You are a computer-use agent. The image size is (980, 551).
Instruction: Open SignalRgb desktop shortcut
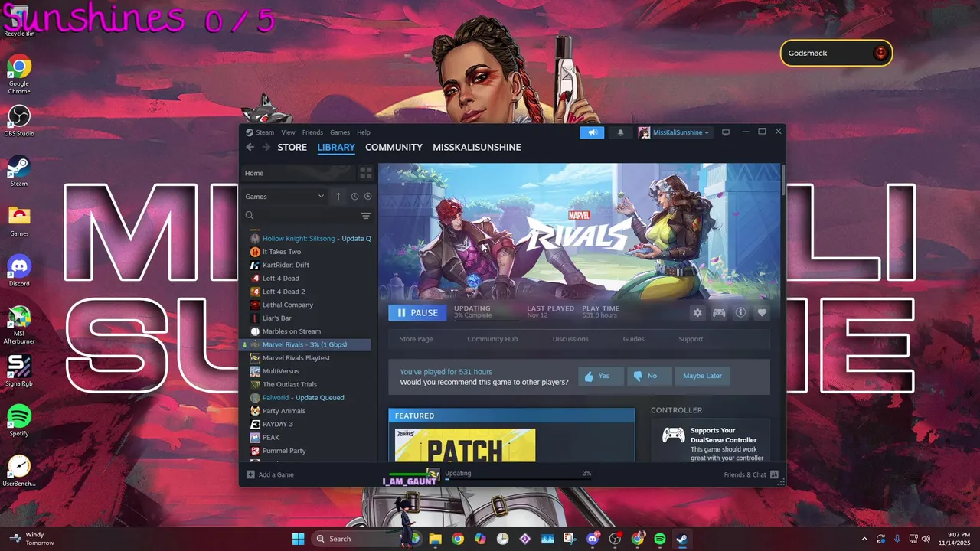pyautogui.click(x=19, y=371)
